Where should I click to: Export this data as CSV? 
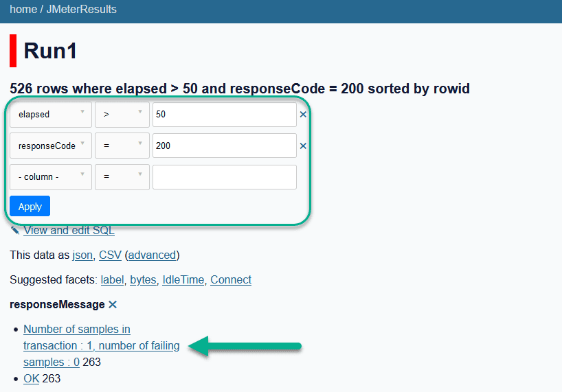point(110,255)
